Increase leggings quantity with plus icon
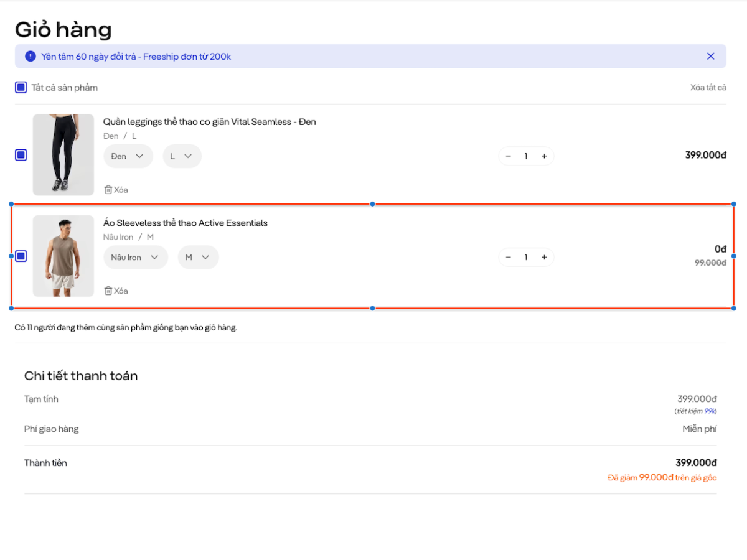Viewport: 747px width, 560px height. coord(544,156)
